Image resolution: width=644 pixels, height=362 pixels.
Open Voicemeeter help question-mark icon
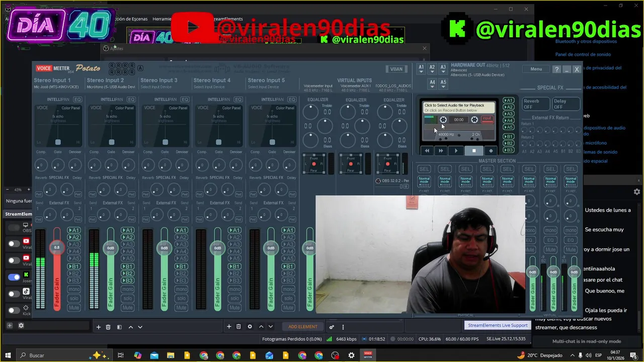pos(556,69)
